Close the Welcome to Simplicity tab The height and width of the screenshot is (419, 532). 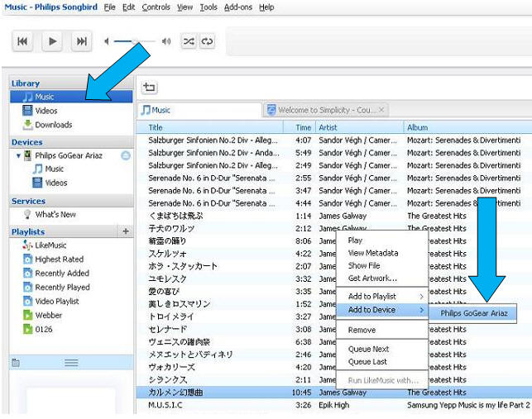coord(381,110)
